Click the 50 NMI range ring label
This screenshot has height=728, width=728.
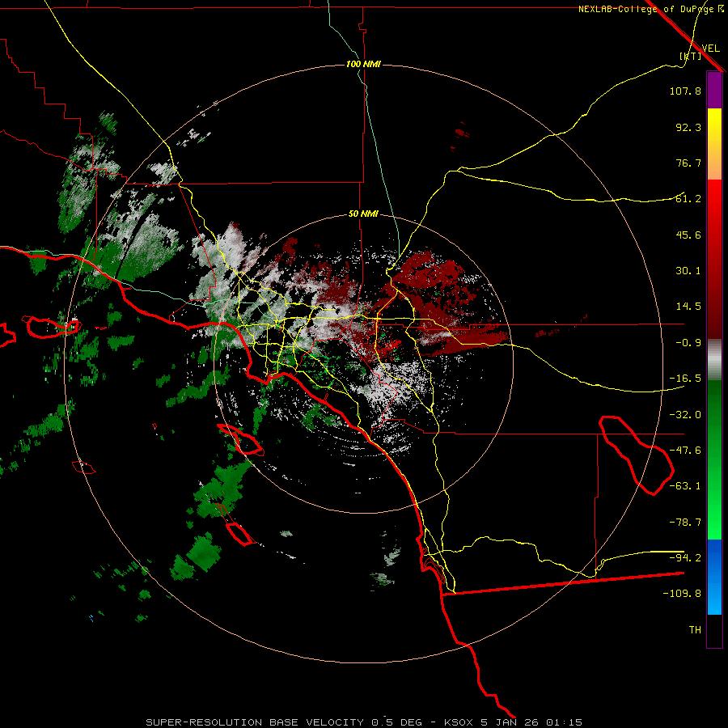[363, 214]
